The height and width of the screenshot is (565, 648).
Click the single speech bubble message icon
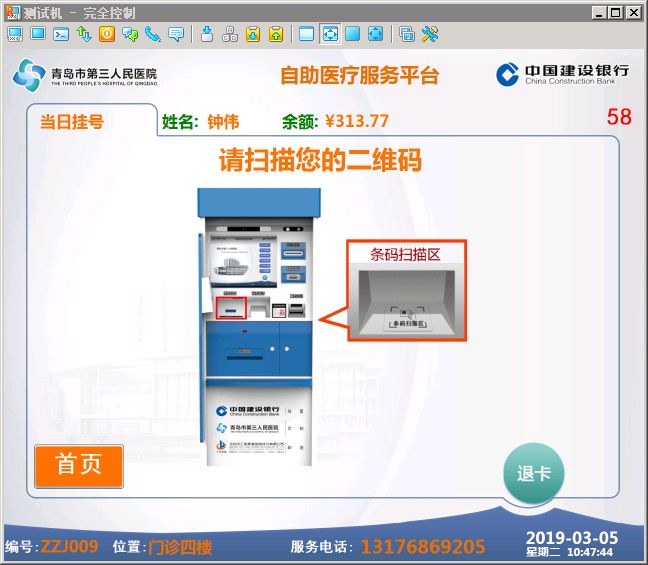[x=176, y=34]
